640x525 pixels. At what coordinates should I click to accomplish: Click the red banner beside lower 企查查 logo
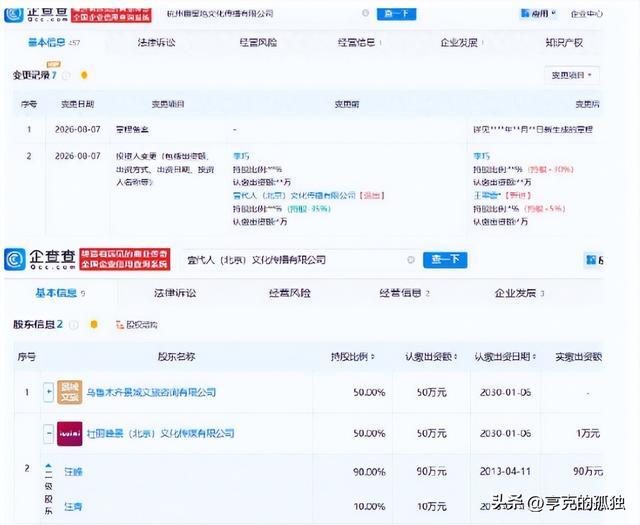[124, 259]
